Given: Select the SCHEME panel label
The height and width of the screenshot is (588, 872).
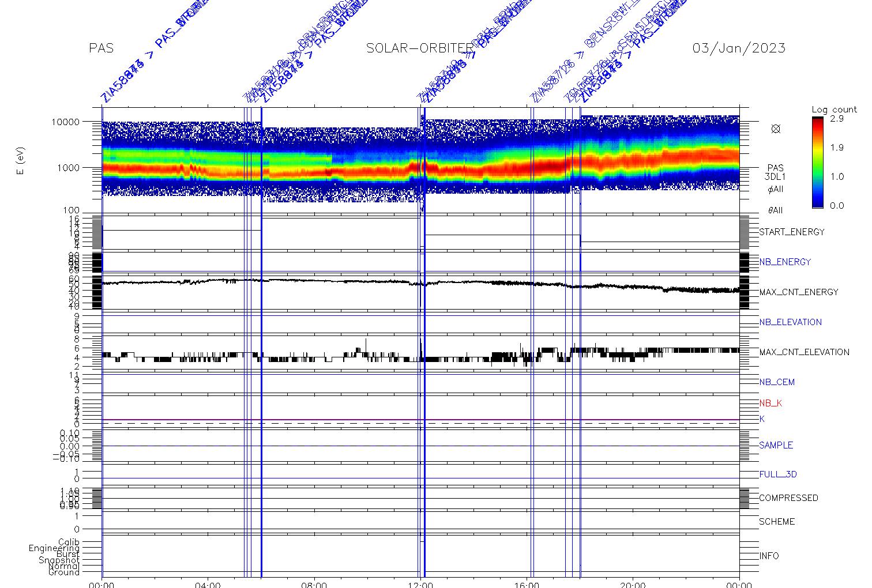Looking at the screenshot, I should click(777, 522).
